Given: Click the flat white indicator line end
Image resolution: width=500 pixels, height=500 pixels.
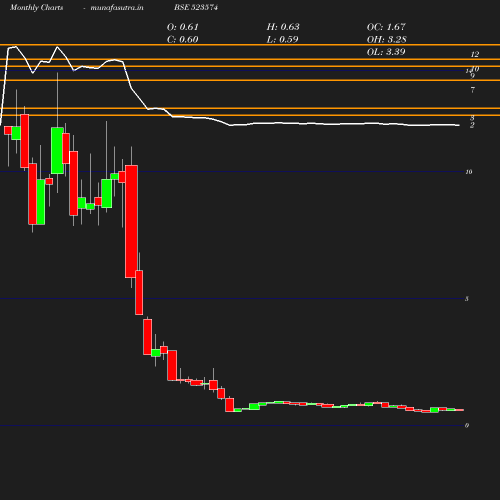Looking at the screenshot, I should click(459, 125).
